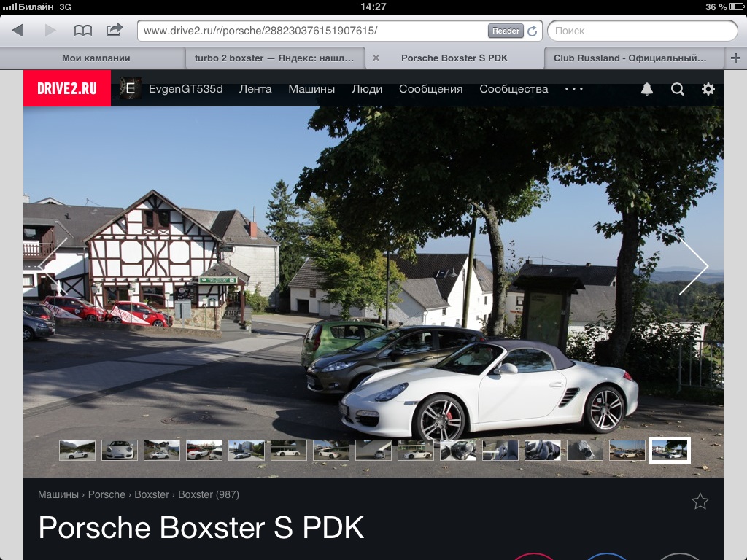This screenshot has height=560, width=747.
Task: Open Люди menu item
Action: pos(367,89)
